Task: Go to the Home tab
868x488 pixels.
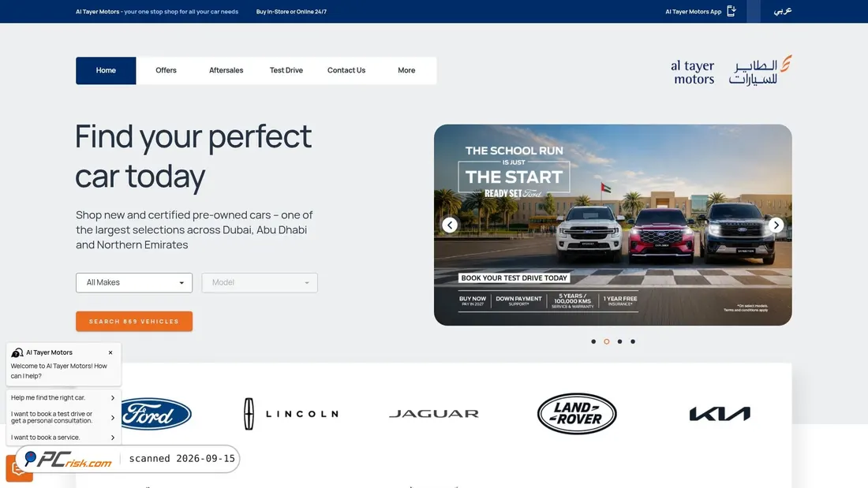Action: pyautogui.click(x=106, y=70)
